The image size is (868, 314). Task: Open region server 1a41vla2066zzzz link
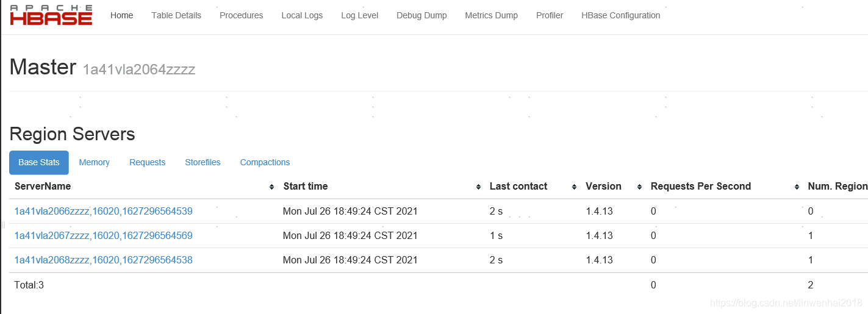click(x=103, y=212)
